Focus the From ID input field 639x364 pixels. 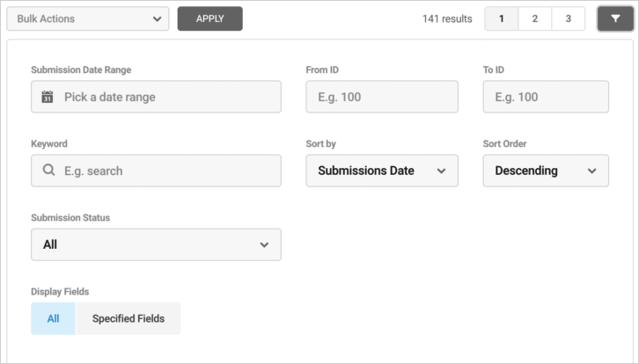[x=382, y=97]
